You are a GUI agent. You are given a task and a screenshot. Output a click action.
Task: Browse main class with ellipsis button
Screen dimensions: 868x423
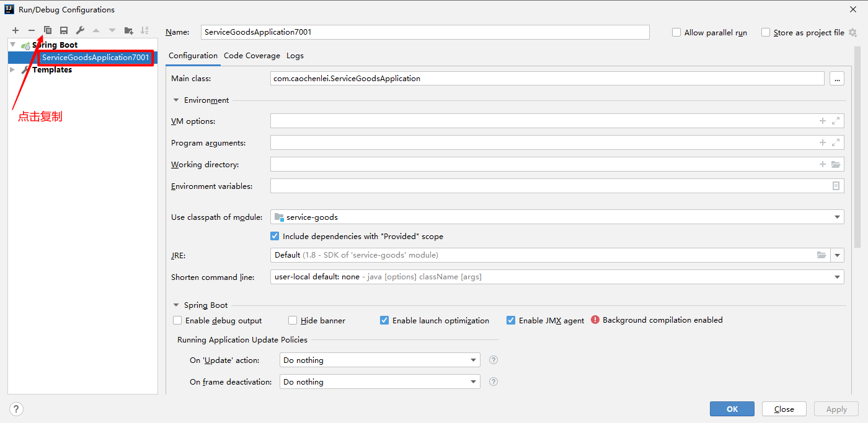(x=837, y=79)
